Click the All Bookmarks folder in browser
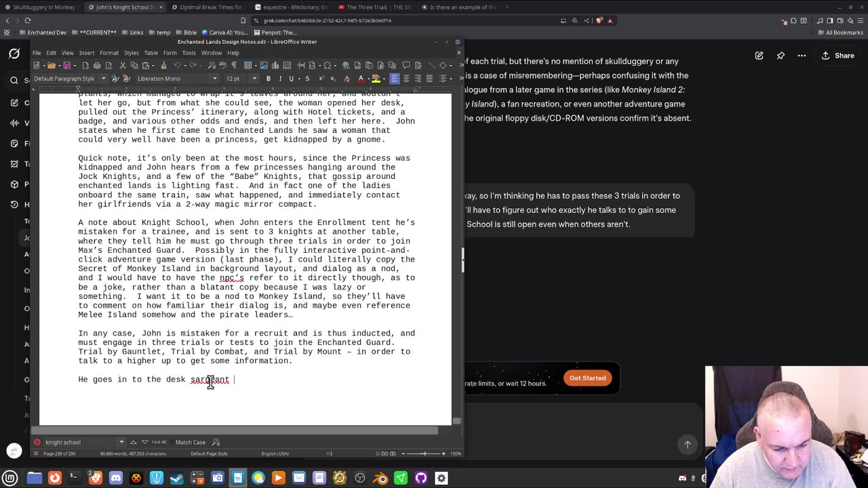 (x=841, y=33)
